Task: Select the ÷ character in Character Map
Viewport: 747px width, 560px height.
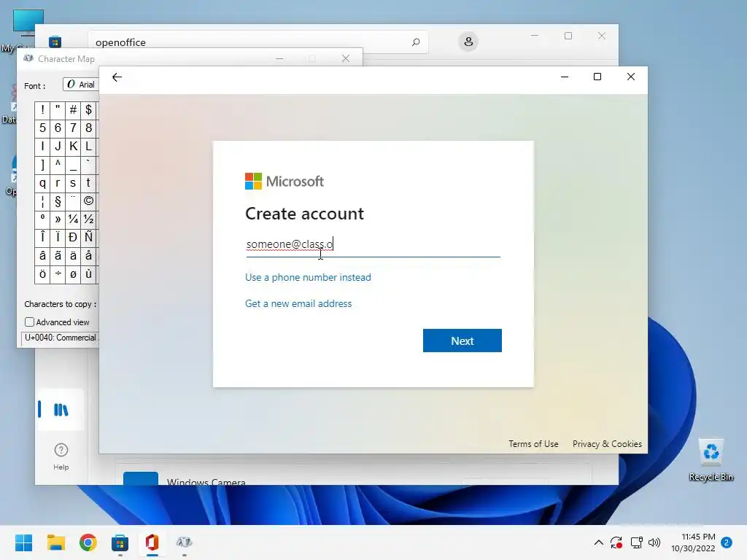Action: tap(58, 274)
